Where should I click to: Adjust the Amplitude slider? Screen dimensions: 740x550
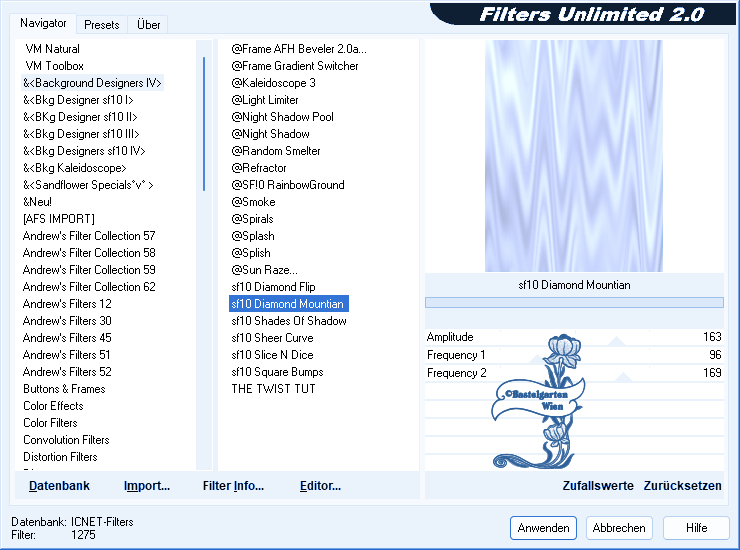pos(574,338)
